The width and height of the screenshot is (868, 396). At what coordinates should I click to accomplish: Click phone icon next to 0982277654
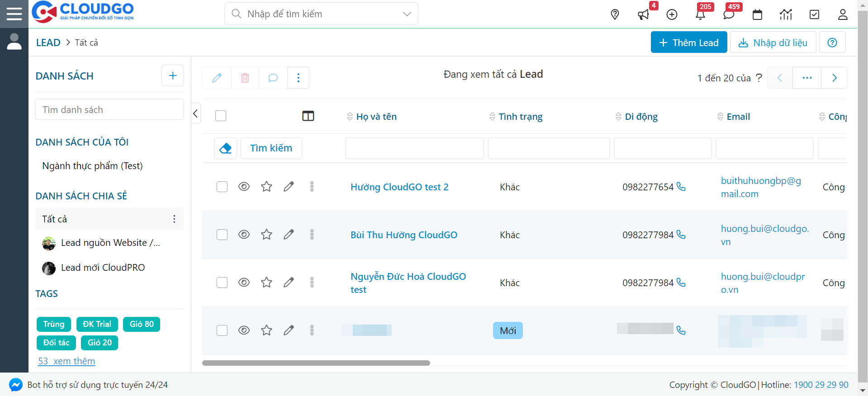click(x=681, y=187)
